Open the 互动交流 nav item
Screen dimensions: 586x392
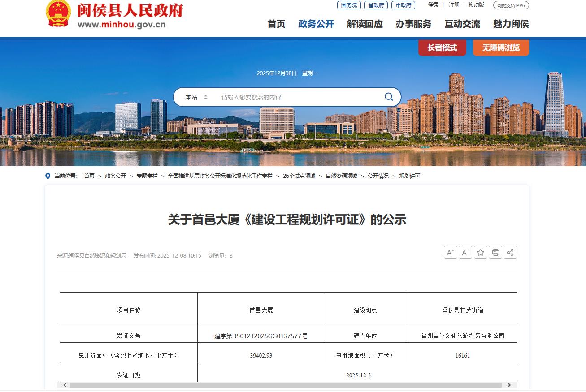pos(462,24)
